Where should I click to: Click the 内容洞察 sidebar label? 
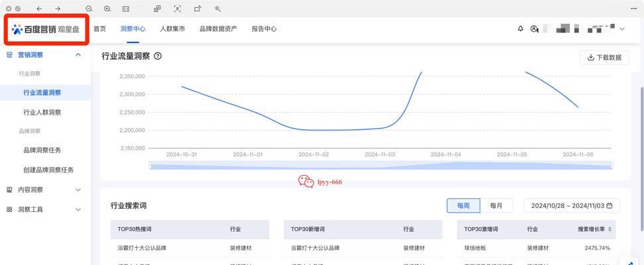[x=30, y=190]
